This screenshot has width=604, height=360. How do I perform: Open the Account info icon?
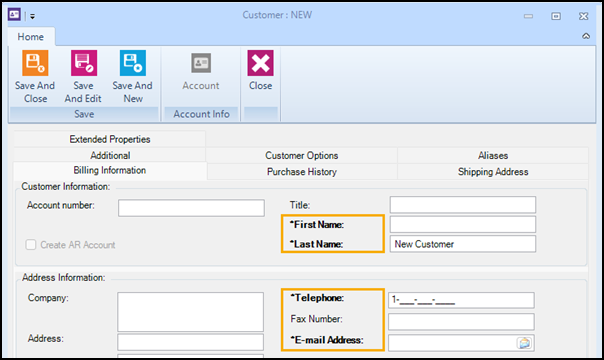click(x=201, y=63)
